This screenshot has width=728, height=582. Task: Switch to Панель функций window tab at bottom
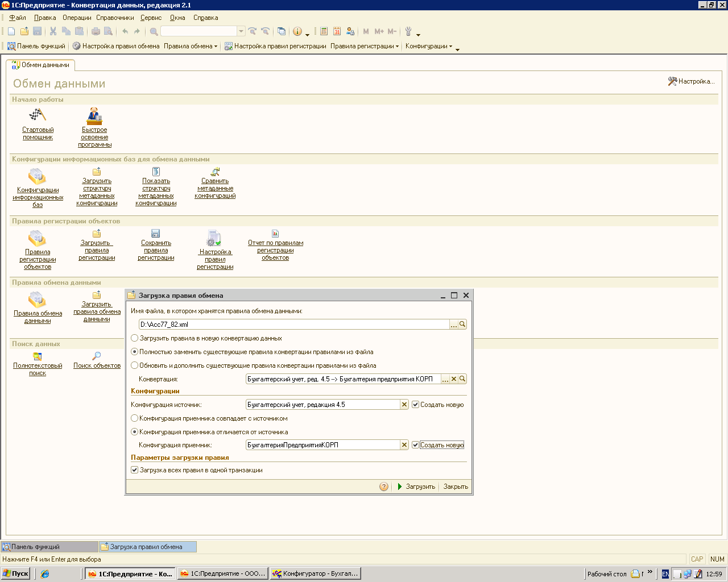point(49,547)
